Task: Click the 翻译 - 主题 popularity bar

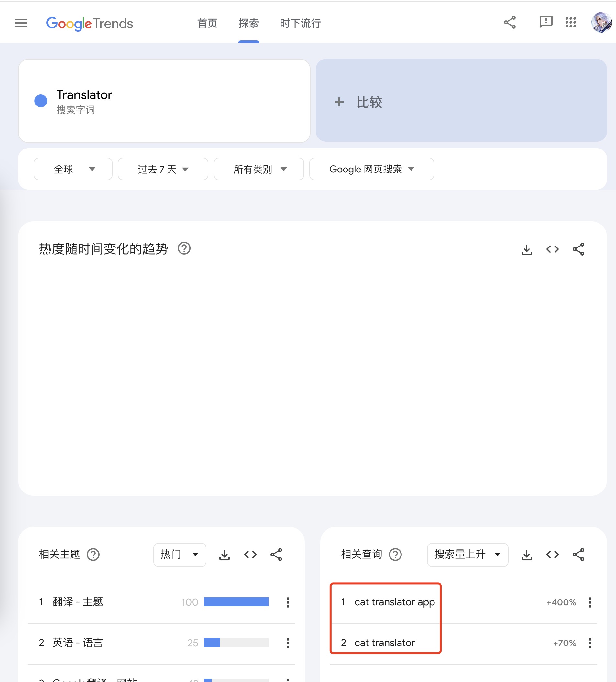Action: [x=236, y=602]
